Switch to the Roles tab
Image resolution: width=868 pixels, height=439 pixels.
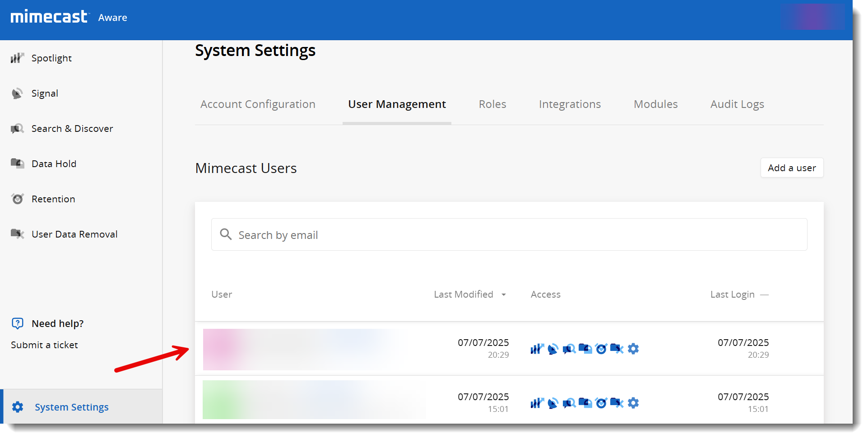coord(492,104)
